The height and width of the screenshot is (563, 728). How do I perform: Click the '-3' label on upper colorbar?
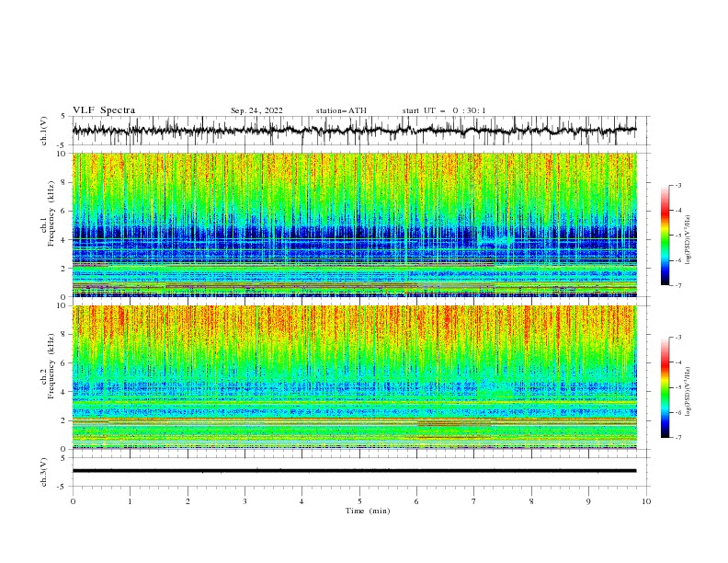coord(677,185)
